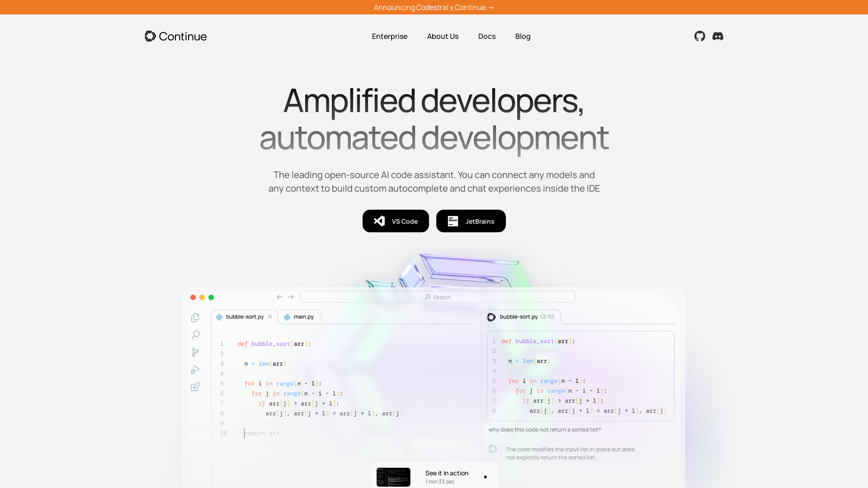Select the Run and Debug icon
This screenshot has width=868, height=488.
coord(195,370)
